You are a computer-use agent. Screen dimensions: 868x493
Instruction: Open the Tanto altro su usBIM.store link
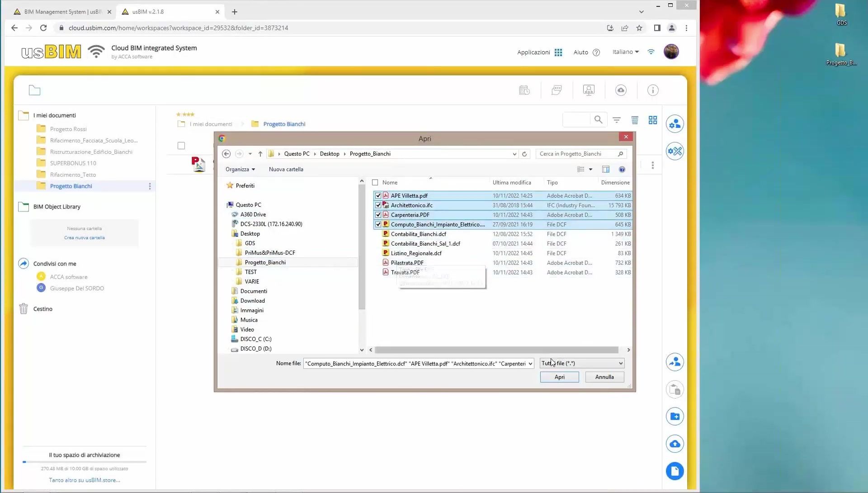click(85, 480)
